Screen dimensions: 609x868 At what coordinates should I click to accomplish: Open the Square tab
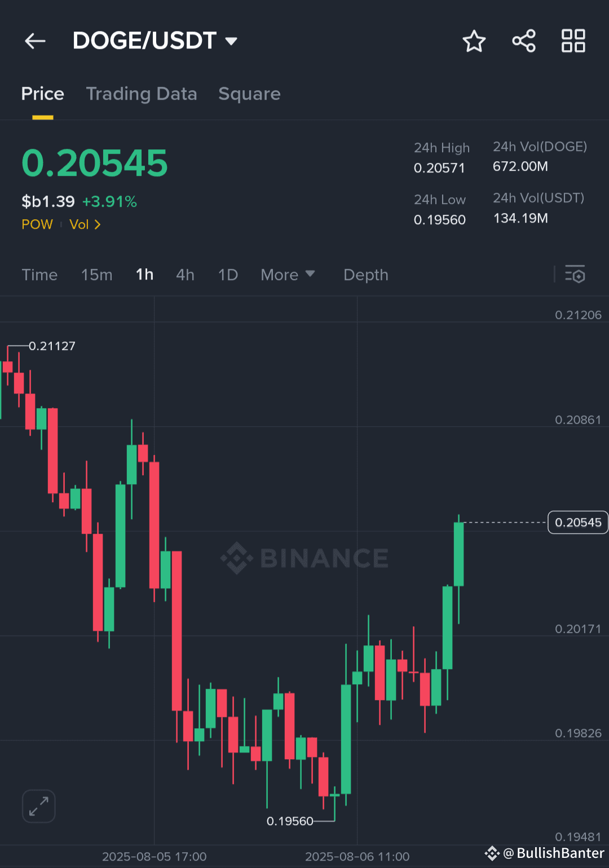(x=249, y=94)
